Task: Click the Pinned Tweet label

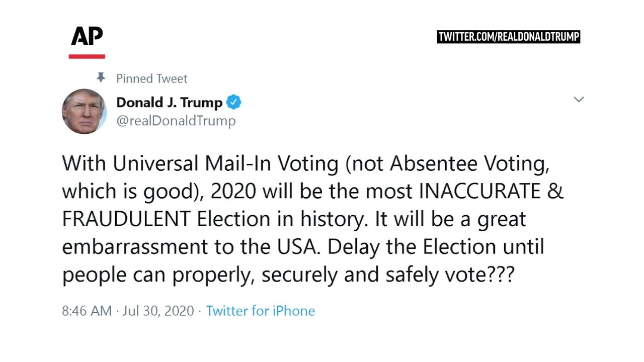Action: pyautogui.click(x=151, y=78)
